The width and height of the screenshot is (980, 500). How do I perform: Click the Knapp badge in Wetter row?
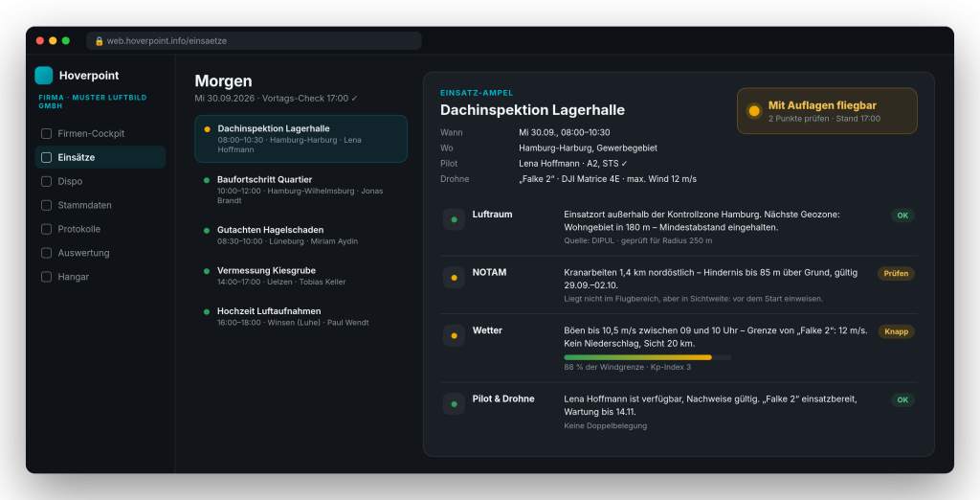pyautogui.click(x=896, y=331)
